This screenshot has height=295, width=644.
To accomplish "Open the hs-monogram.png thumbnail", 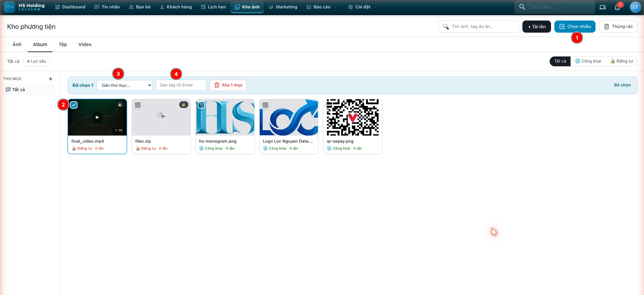I will 225,117.
